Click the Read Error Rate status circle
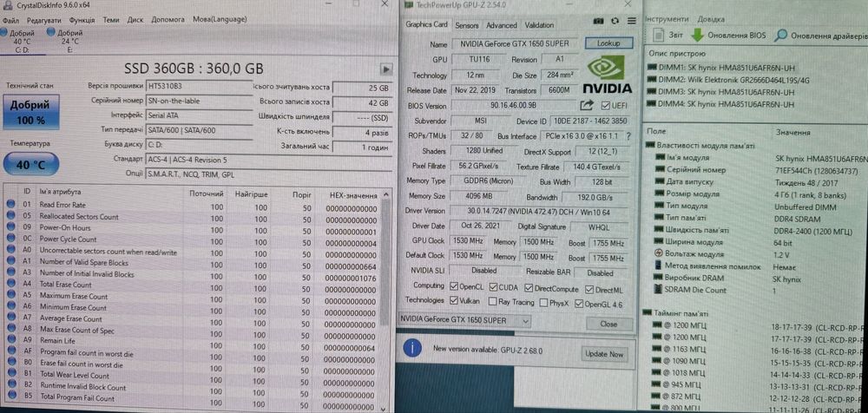Image resolution: width=868 pixels, height=413 pixels. (x=11, y=204)
